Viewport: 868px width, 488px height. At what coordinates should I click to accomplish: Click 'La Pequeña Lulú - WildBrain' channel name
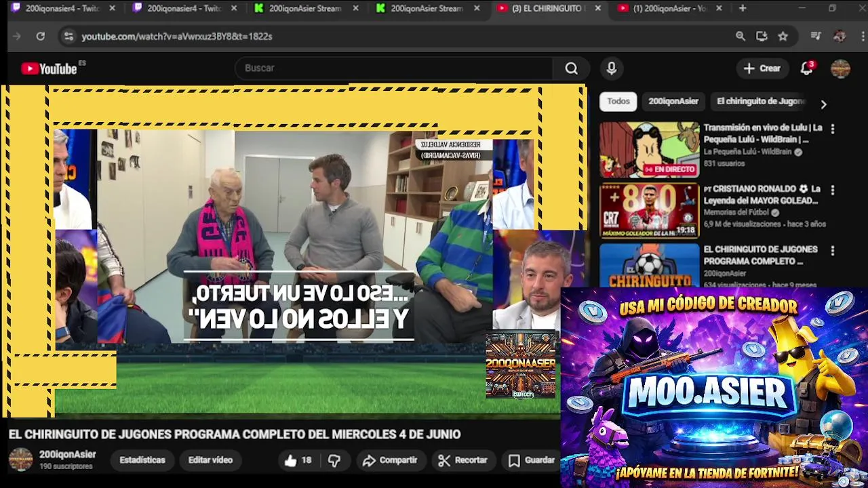point(747,152)
